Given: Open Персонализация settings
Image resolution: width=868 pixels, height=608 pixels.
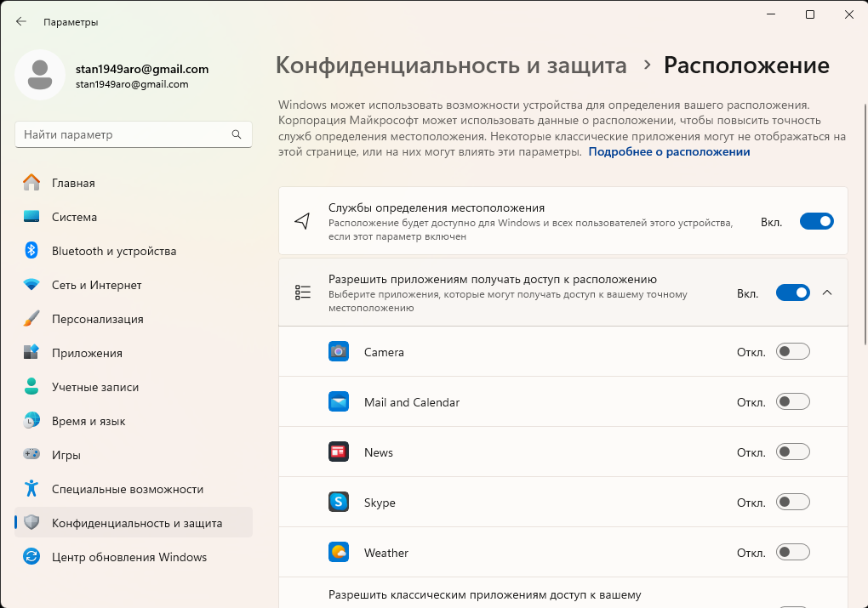Looking at the screenshot, I should pyautogui.click(x=134, y=319).
